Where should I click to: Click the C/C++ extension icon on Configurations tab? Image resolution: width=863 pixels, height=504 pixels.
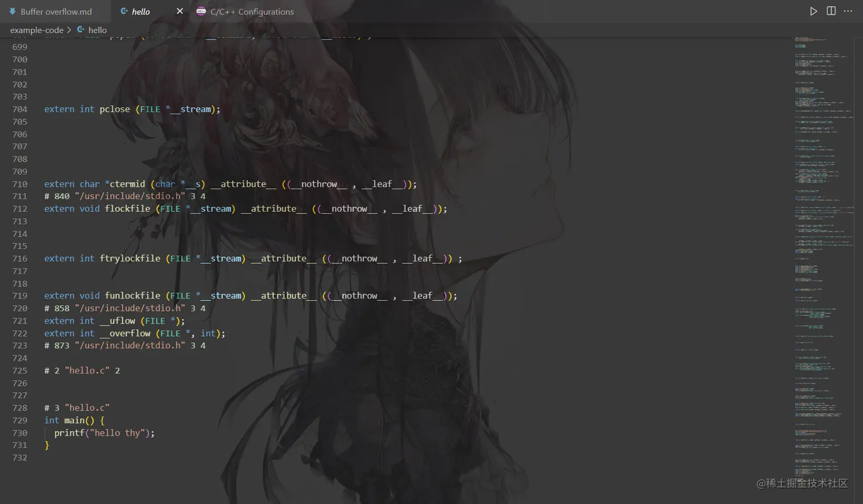point(200,11)
